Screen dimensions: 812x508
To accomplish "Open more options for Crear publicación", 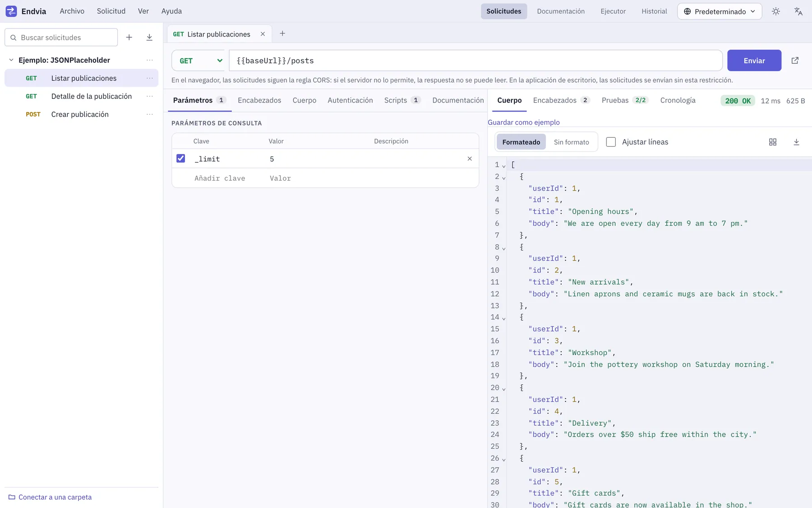I will click(x=150, y=114).
